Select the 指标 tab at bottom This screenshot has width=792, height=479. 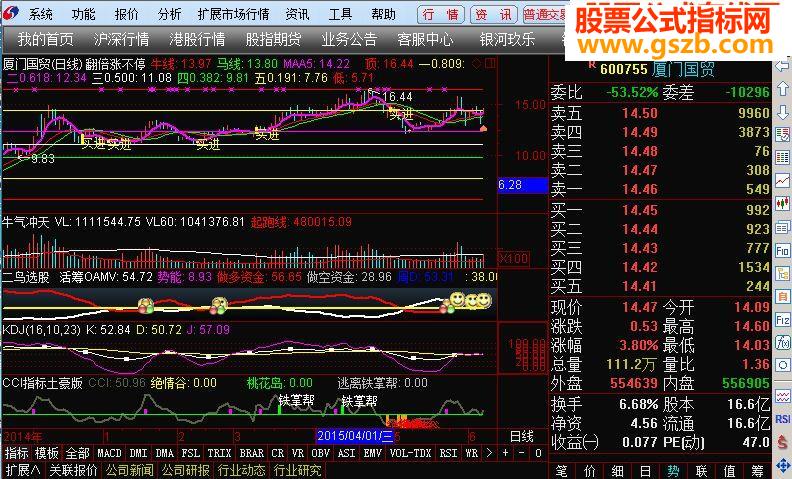[17, 453]
